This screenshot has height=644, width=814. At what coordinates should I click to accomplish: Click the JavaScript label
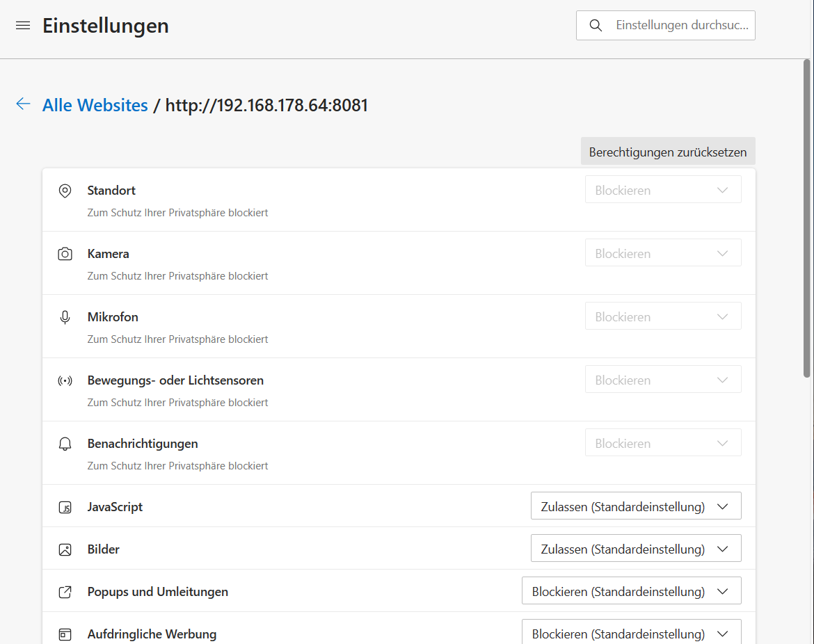(x=115, y=507)
